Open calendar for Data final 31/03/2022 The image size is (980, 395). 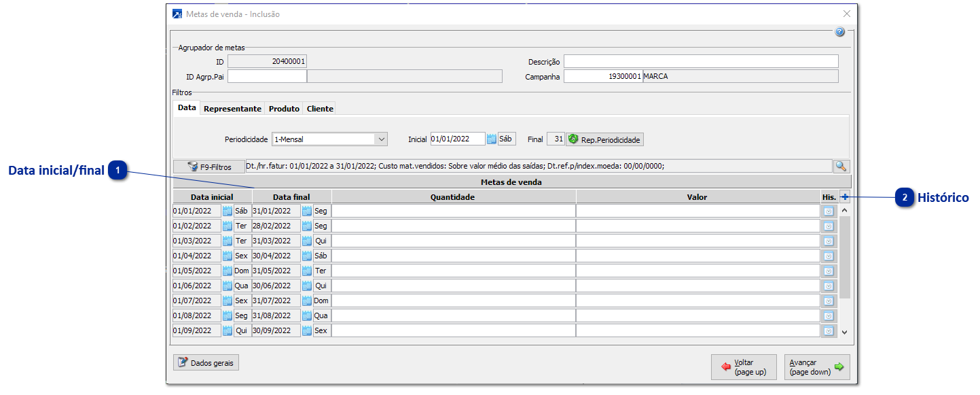point(307,241)
